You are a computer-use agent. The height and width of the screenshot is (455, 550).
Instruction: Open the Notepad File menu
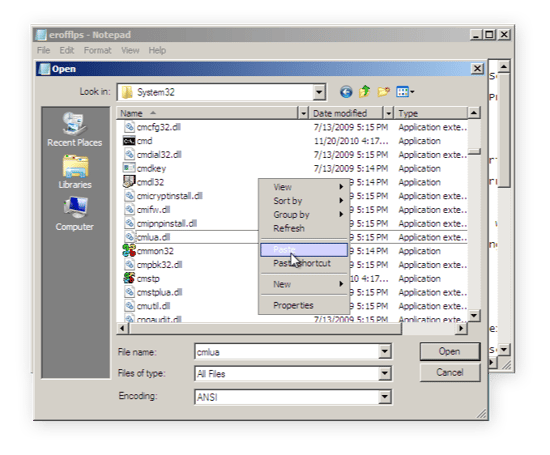click(x=43, y=50)
